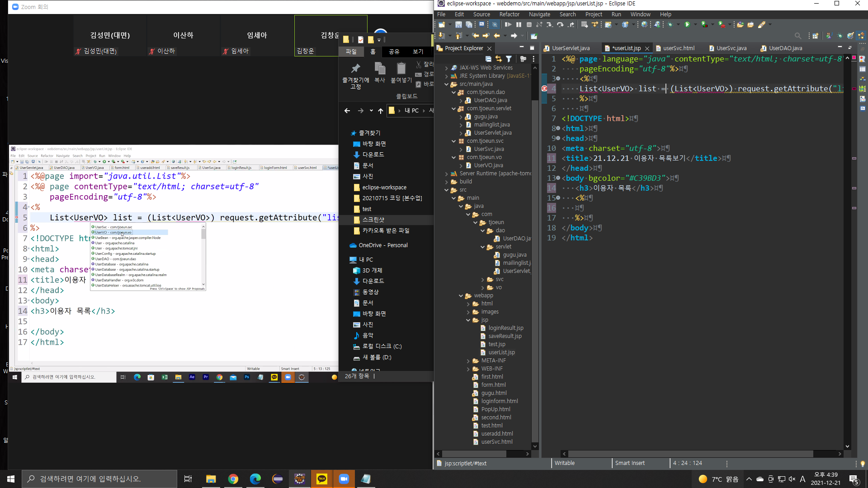Open the Refactor menu
This screenshot has height=488, width=868.
tap(509, 14)
